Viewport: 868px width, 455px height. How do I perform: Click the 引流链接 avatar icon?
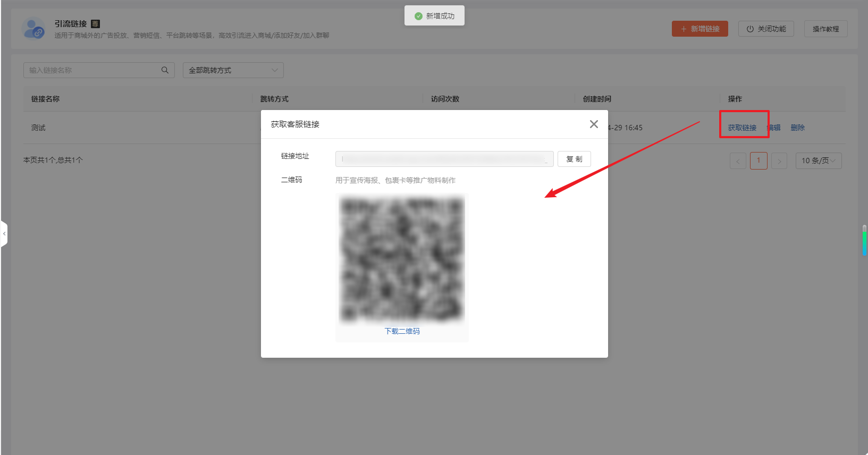pos(33,28)
